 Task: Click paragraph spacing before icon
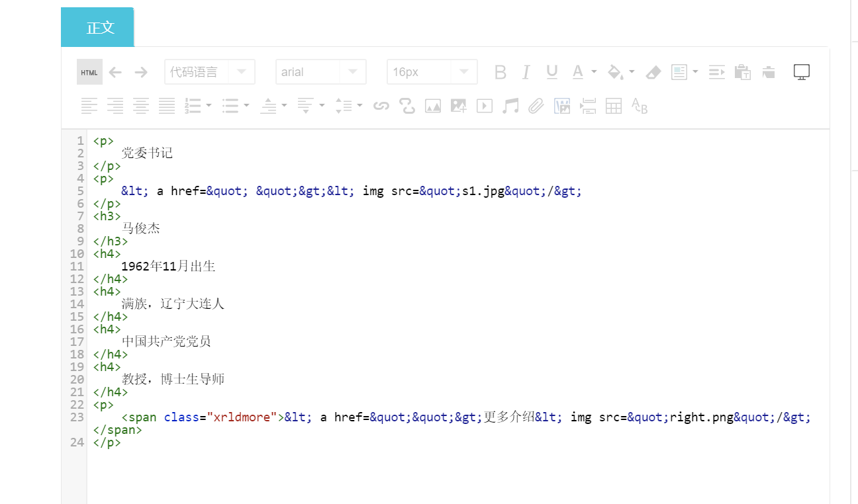(268, 105)
